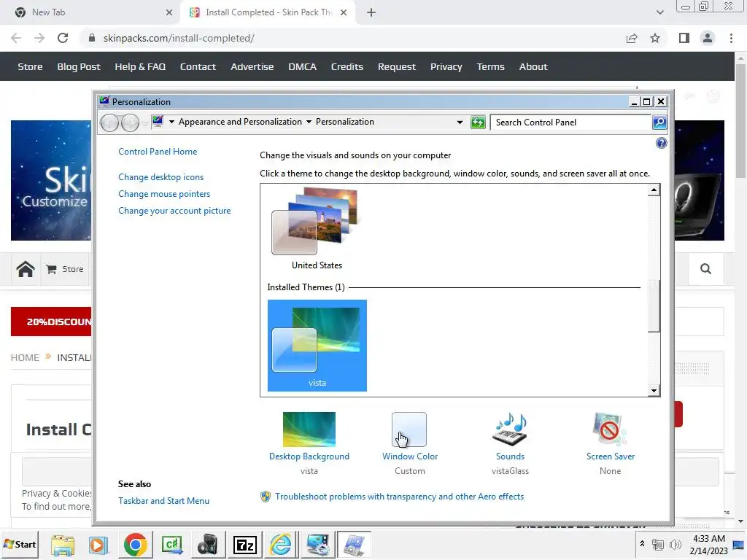Image resolution: width=747 pixels, height=560 pixels.
Task: Open Control Panel Home link
Action: [158, 152]
